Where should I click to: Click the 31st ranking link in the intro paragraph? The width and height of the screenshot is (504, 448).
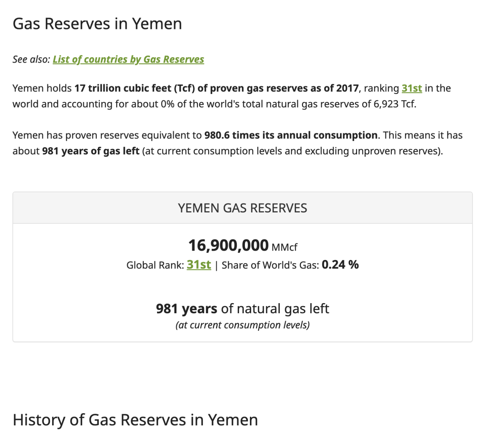pyautogui.click(x=412, y=88)
